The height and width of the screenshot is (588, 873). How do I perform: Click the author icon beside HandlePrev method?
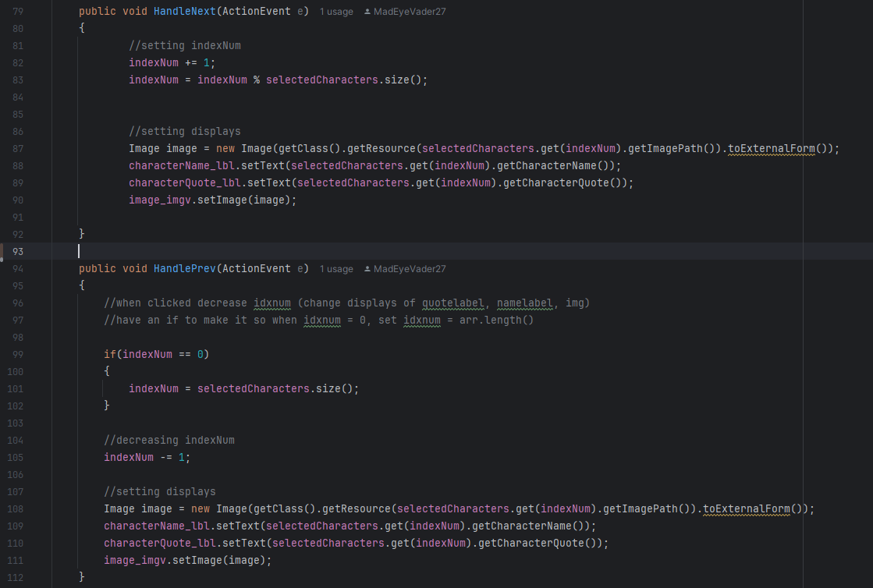coord(367,269)
